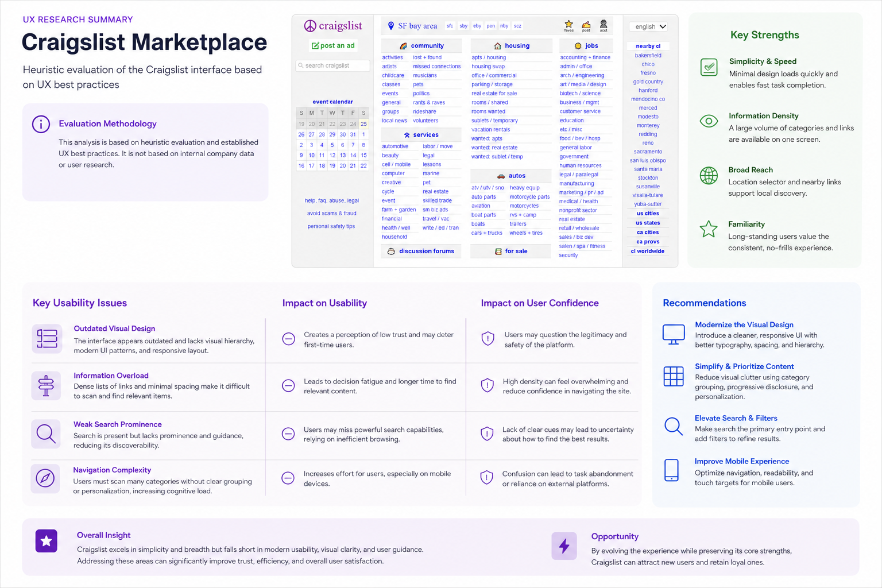Click the Elevate Search & Filters magnifier icon

[x=674, y=426]
